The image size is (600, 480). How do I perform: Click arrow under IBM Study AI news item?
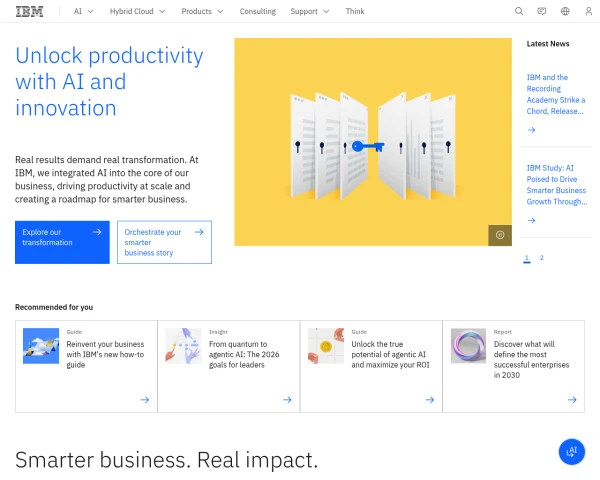coord(532,220)
